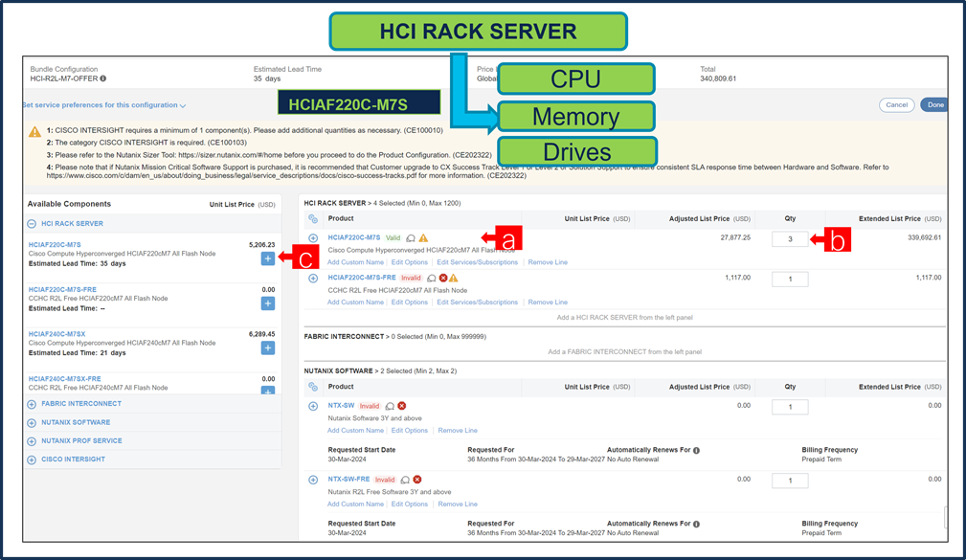This screenshot has height=560, width=966.
Task: Click Add Custom Name for HCIAF220C-M7S
Action: click(x=355, y=262)
